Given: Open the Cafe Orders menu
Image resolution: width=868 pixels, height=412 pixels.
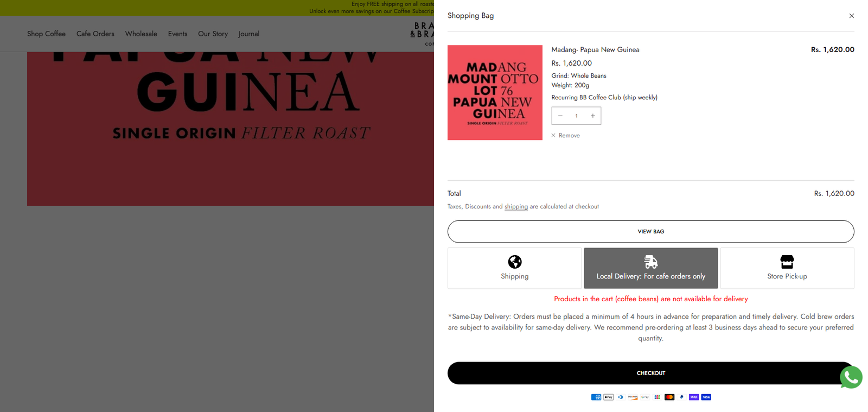Looking at the screenshot, I should tap(95, 34).
